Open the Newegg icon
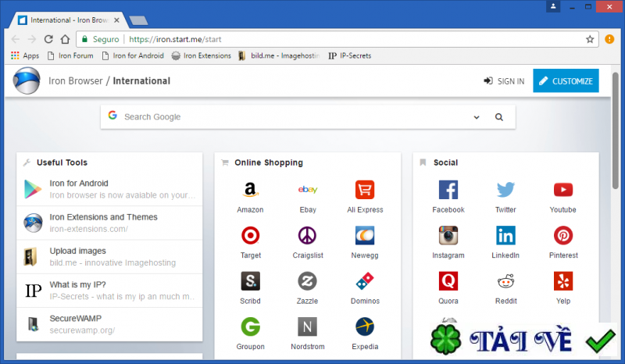Screen dimensions: 625x364 coord(365,236)
